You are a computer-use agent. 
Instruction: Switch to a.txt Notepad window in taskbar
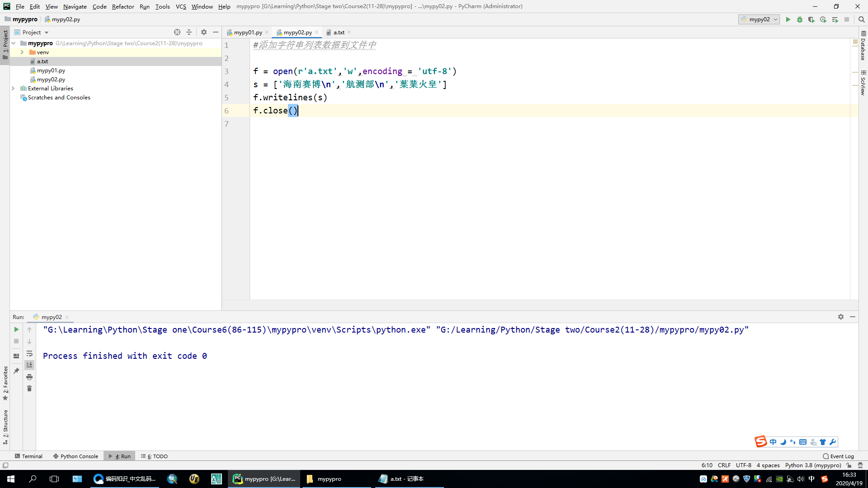point(408,479)
